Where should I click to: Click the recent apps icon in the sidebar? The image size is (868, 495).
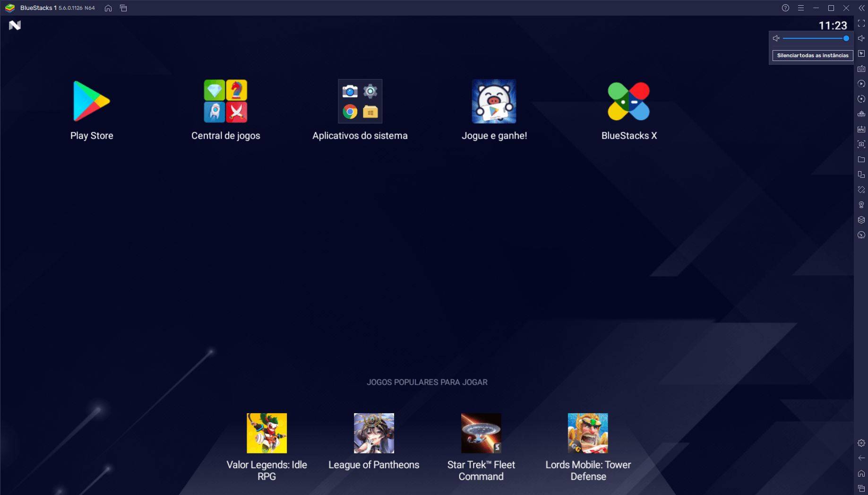tap(861, 488)
